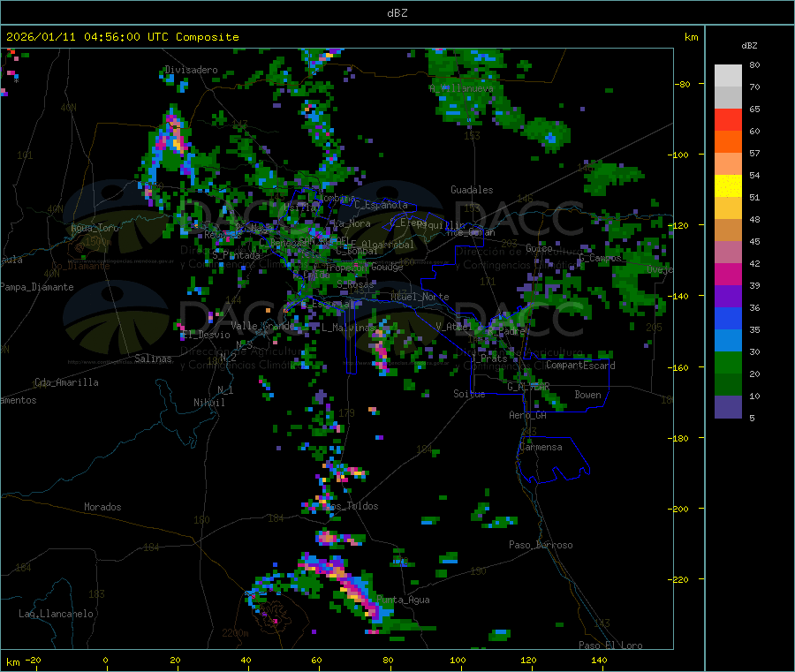
Task: Click the Nihuil place label
Action: 208,403
